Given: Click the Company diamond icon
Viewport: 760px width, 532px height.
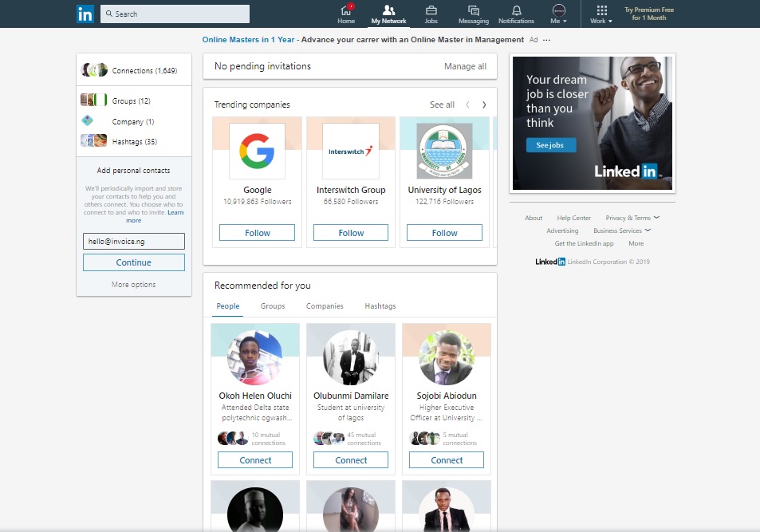Looking at the screenshot, I should click(87, 120).
